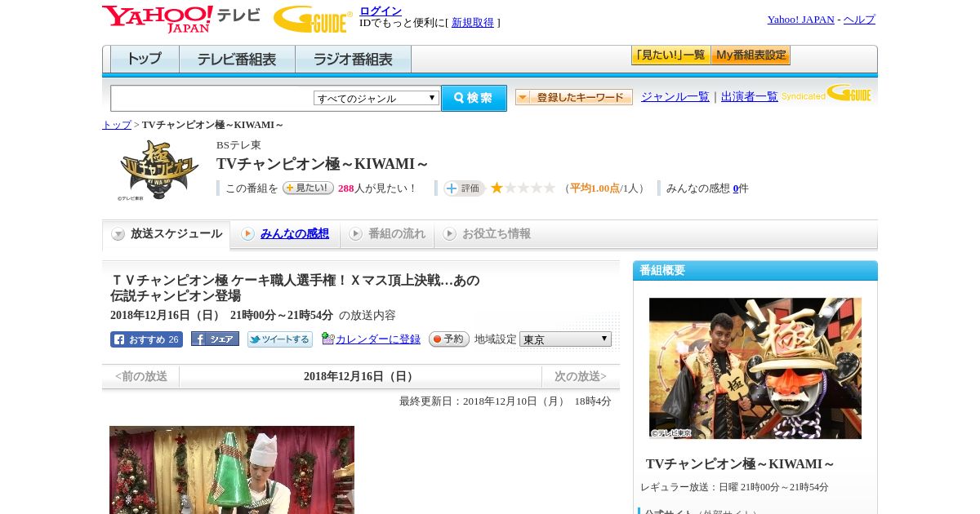The height and width of the screenshot is (514, 980).
Task: Click the BSテレ東 channel name
Action: coord(238,145)
